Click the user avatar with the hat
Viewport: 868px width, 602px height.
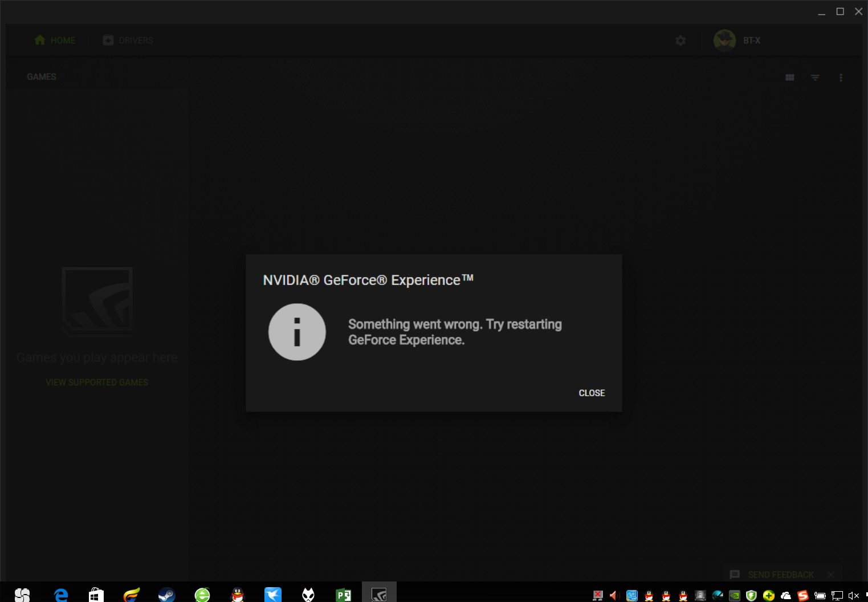coord(724,40)
